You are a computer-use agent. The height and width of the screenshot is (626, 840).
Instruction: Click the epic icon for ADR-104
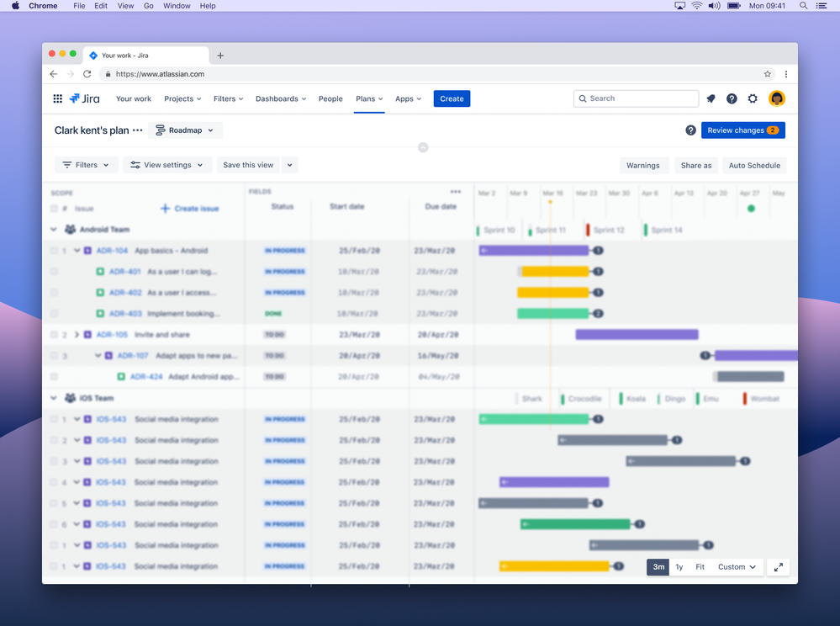tap(87, 250)
